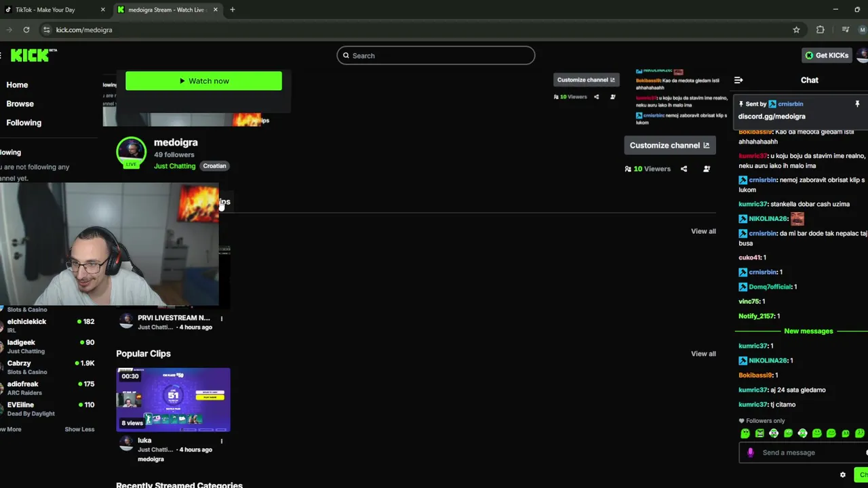This screenshot has width=868, height=488.
Task: Open a new browser tab
Action: point(232,9)
